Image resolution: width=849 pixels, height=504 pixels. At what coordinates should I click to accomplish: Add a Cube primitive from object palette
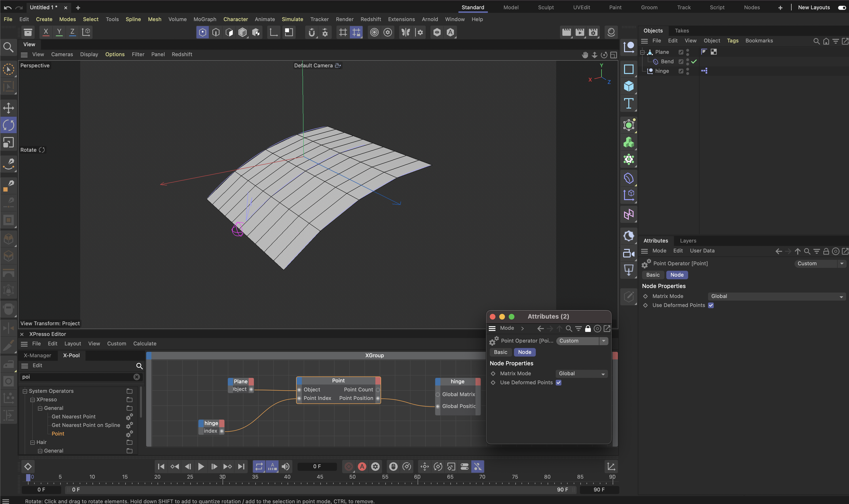coord(628,86)
